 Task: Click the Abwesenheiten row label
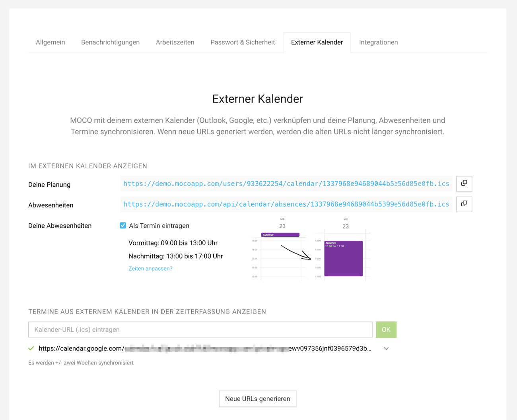51,205
